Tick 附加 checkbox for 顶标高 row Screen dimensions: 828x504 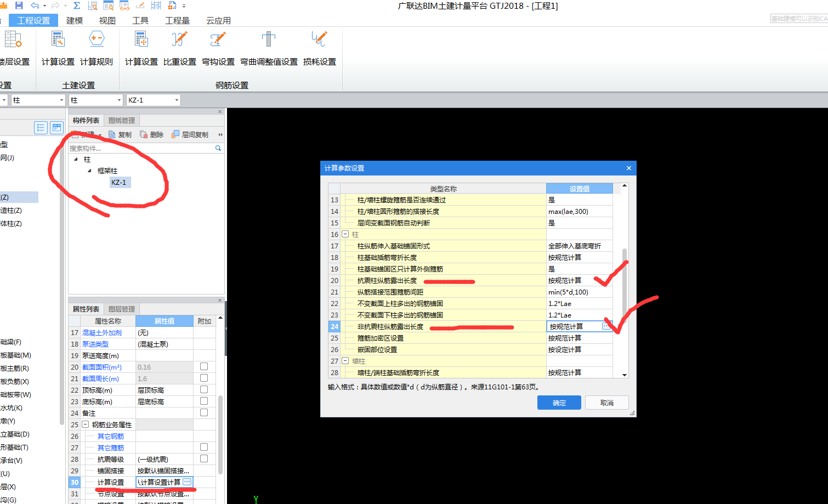pyautogui.click(x=204, y=389)
